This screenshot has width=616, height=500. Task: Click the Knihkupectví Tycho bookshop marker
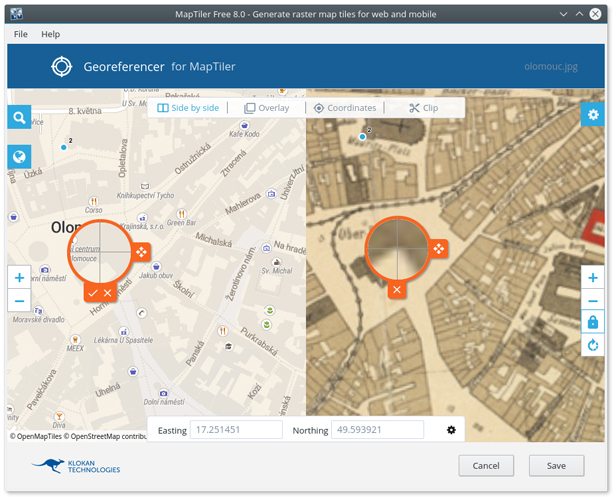pos(145,186)
